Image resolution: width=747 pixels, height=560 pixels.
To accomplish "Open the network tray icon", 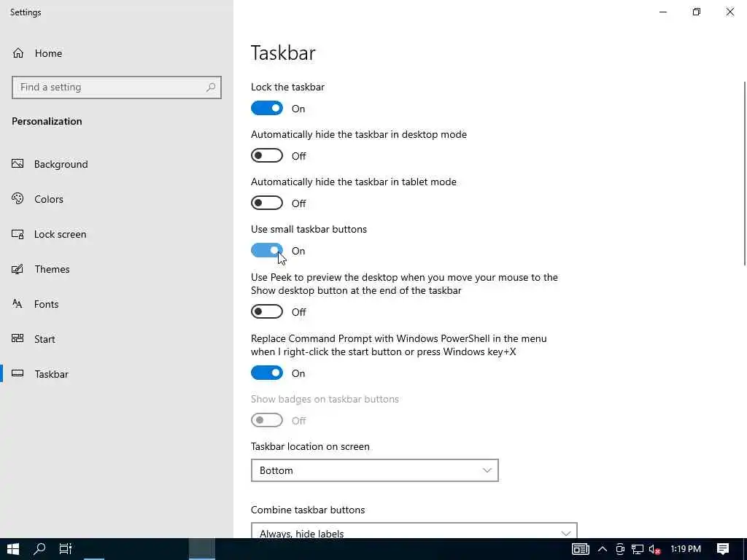I will (638, 549).
